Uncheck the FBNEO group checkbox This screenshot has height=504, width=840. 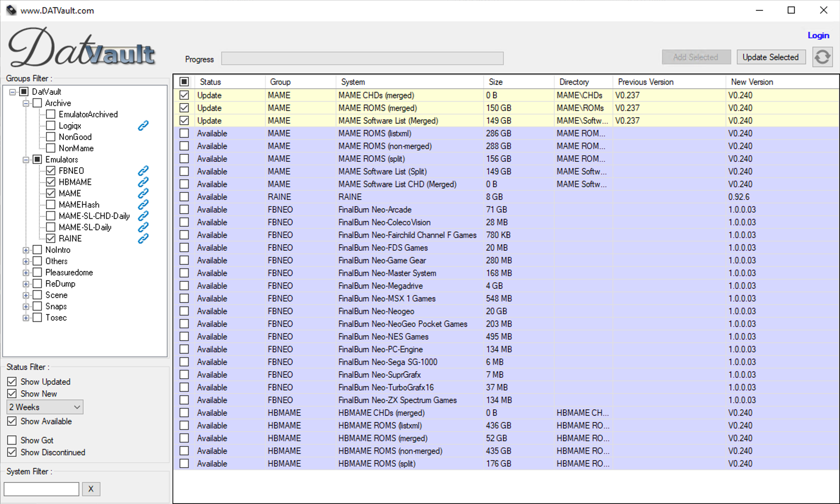[51, 171]
